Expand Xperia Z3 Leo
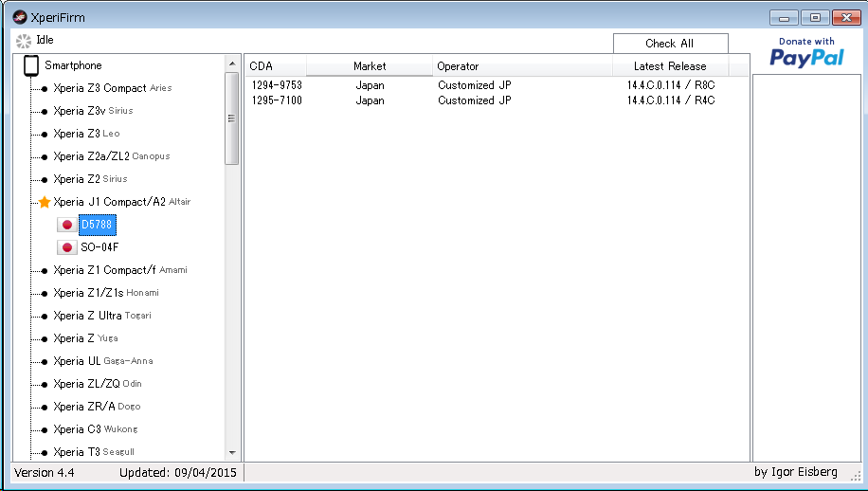Screen dimensions: 868x491 click(86, 134)
